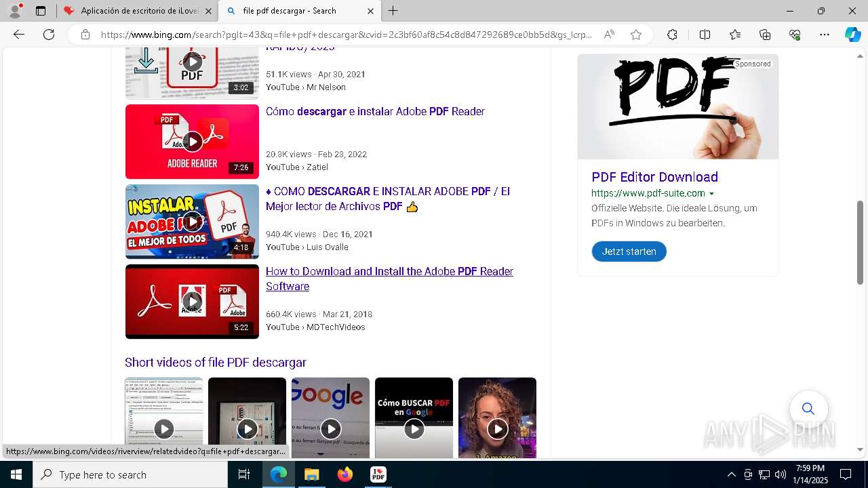
Task: Play the Adobe Reader 7:26 video thumbnail
Action: pyautogui.click(x=192, y=142)
